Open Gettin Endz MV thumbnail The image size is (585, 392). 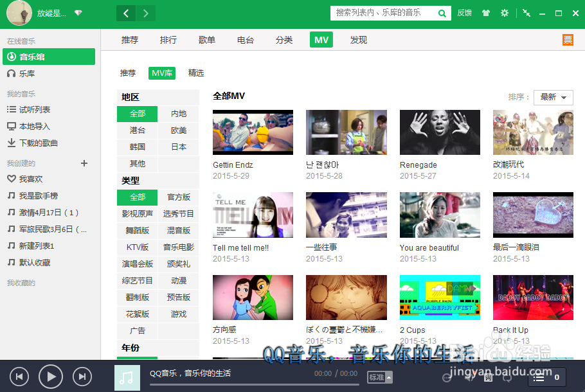(253, 132)
